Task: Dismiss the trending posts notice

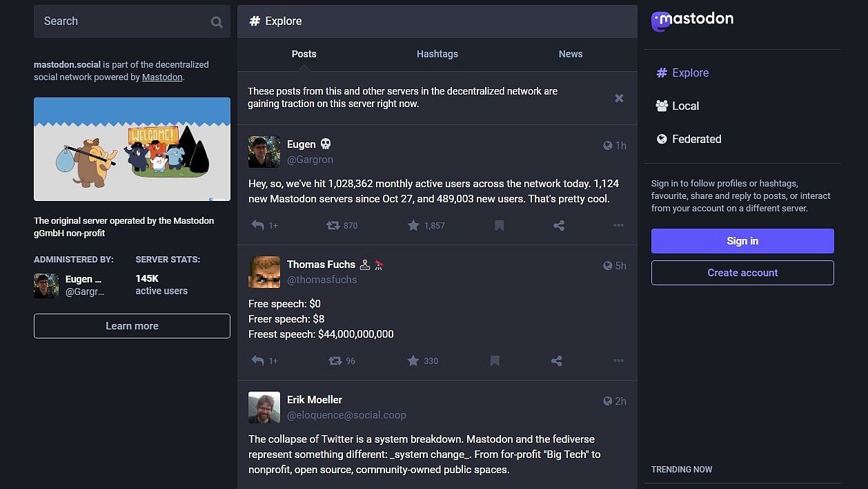Action: coord(619,98)
